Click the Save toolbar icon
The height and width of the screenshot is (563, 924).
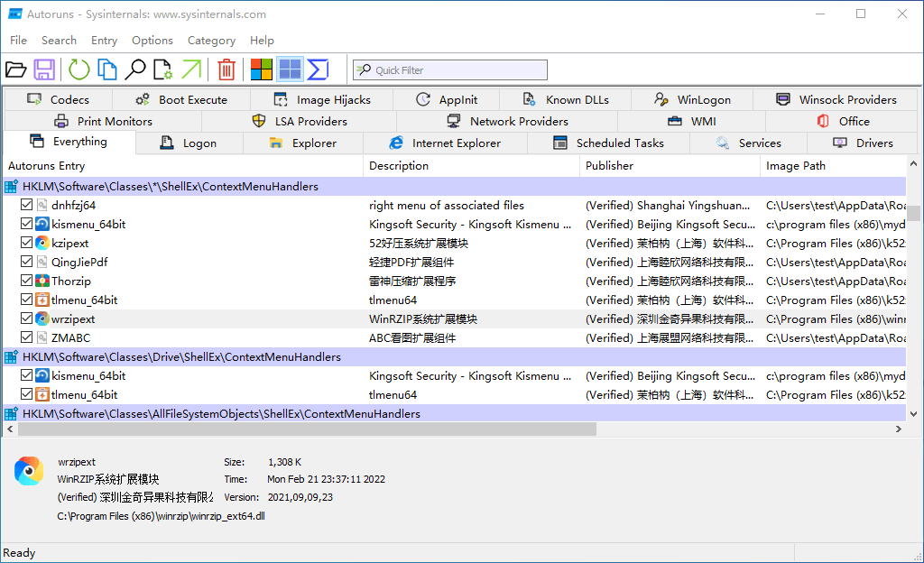[44, 69]
